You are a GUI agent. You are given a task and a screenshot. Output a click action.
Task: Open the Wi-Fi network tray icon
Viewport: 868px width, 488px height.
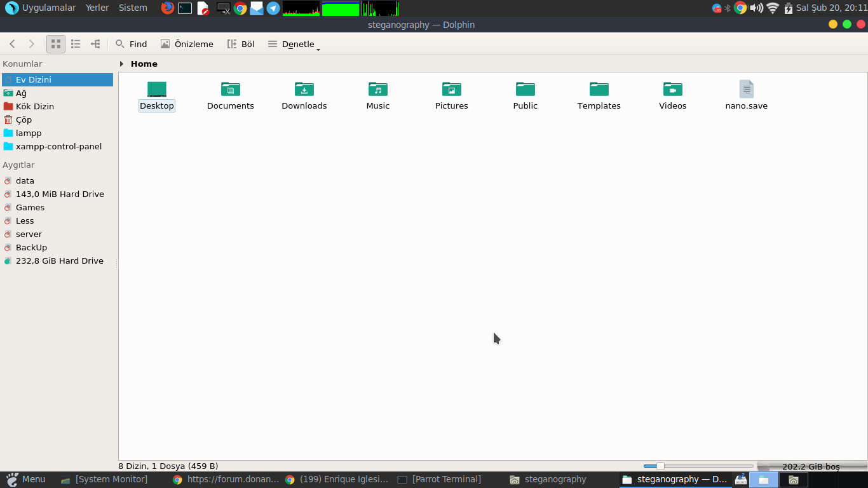(773, 8)
